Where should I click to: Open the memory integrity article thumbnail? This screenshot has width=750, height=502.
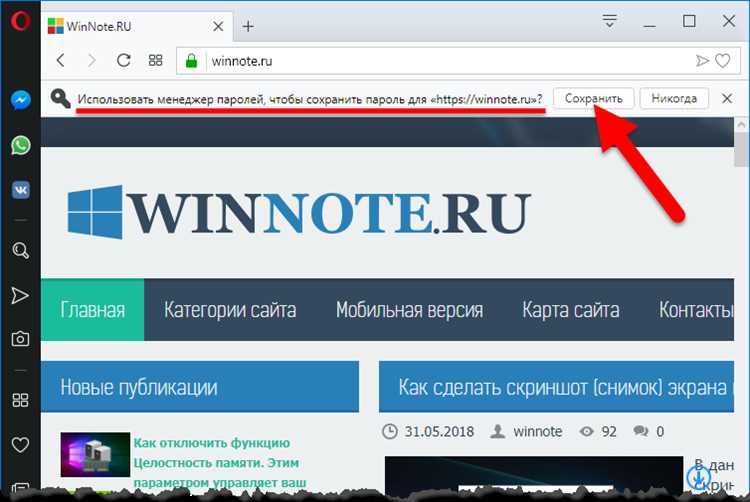click(x=95, y=455)
